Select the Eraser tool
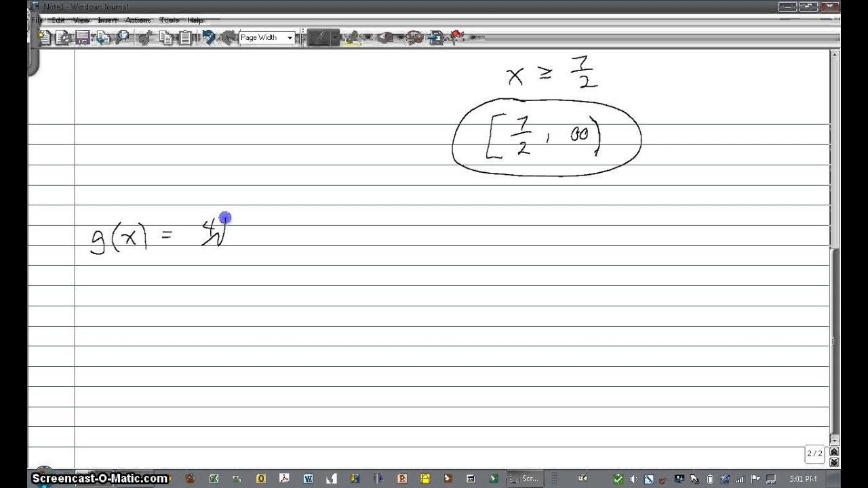868x488 pixels. [x=385, y=38]
